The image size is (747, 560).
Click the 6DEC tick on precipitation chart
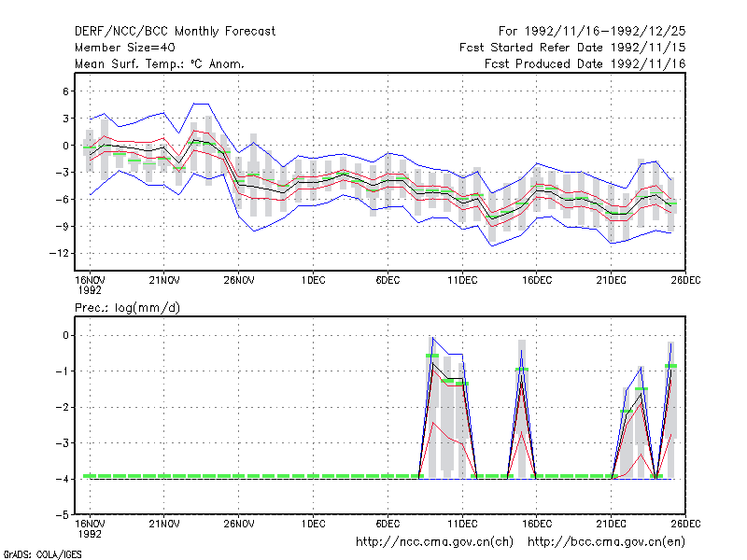[388, 525]
